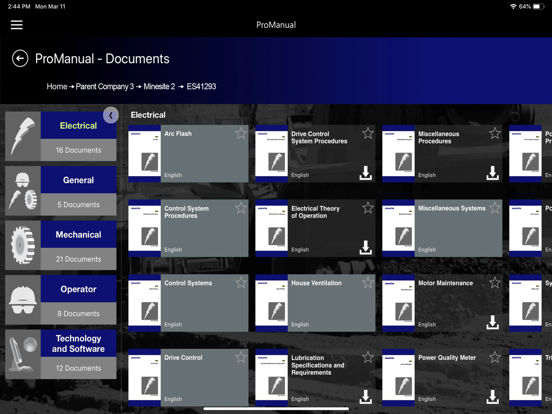Open the Control Systems cover thumbnail
The height and width of the screenshot is (414, 552).
tap(145, 303)
